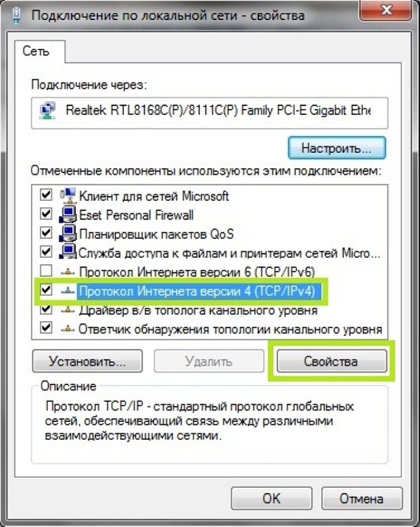Confirm the dialog with OK
420x527 pixels.
(x=271, y=499)
